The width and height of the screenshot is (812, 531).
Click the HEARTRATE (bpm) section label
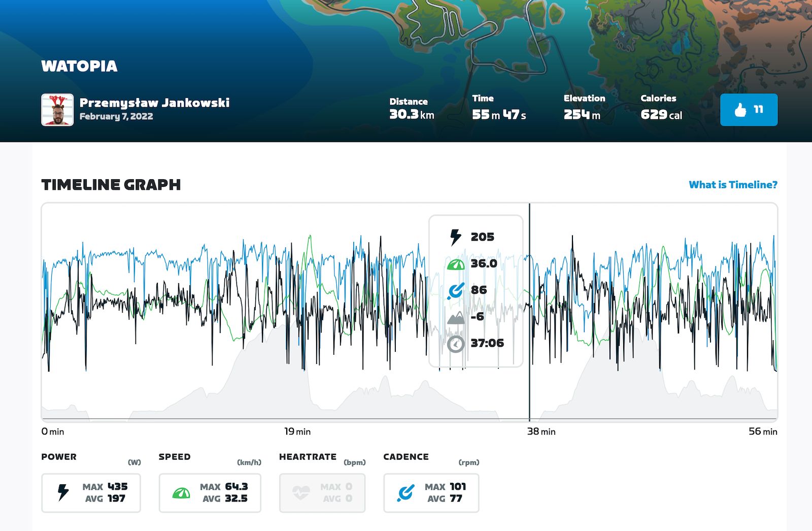tap(322, 458)
